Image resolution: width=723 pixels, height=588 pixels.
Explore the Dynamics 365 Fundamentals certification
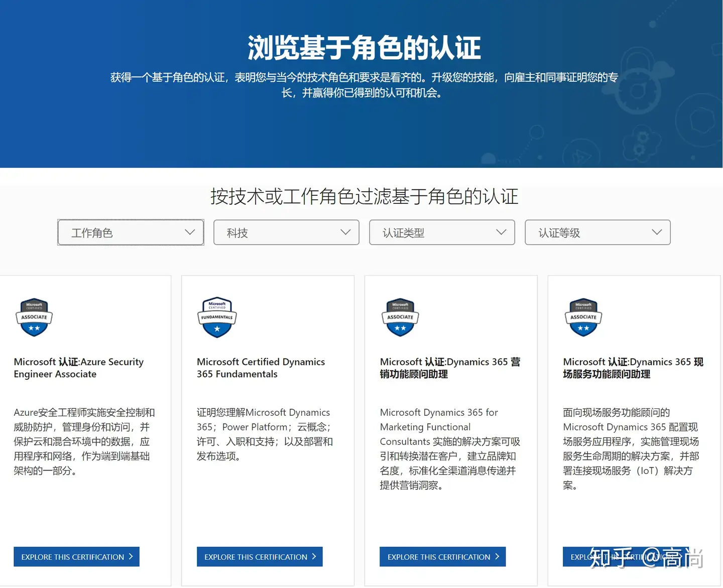(x=260, y=556)
